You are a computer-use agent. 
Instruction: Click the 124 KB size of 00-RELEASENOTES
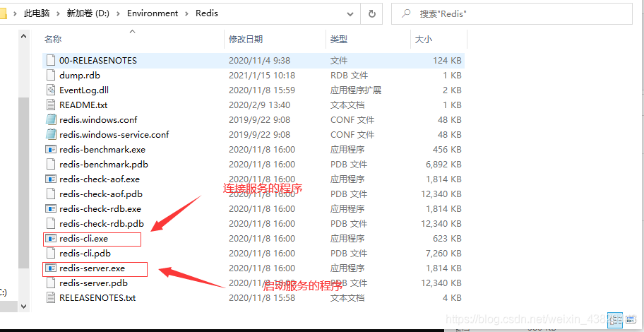pyautogui.click(x=447, y=61)
